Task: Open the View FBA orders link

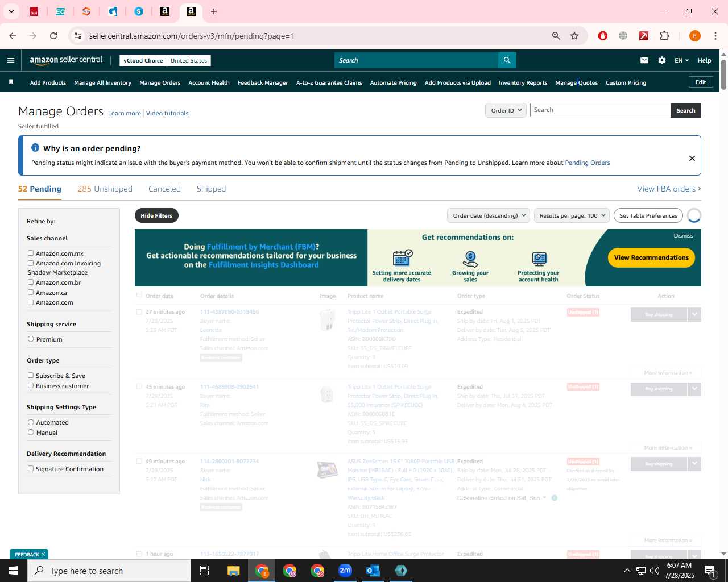Action: click(669, 189)
